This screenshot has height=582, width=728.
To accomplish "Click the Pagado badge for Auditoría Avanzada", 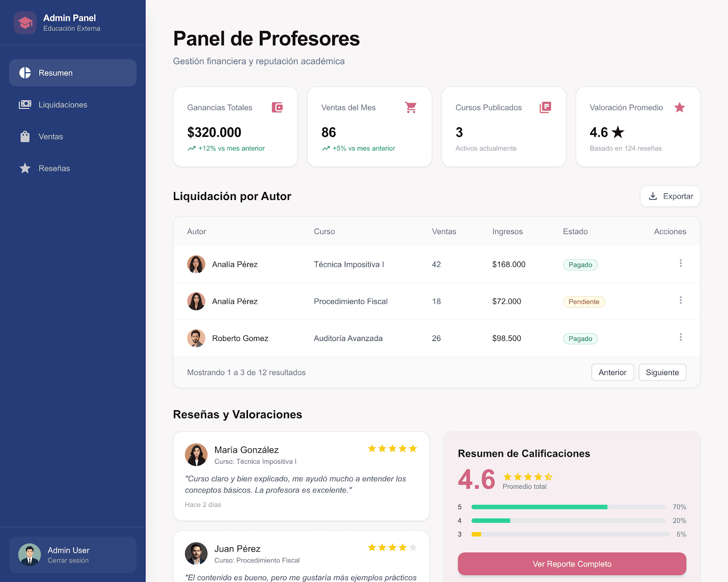I will point(580,338).
